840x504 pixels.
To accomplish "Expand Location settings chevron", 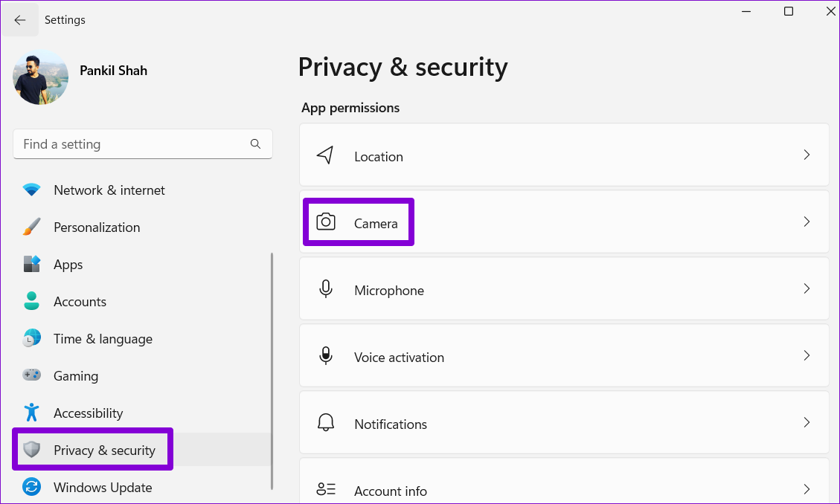I will pyautogui.click(x=807, y=155).
